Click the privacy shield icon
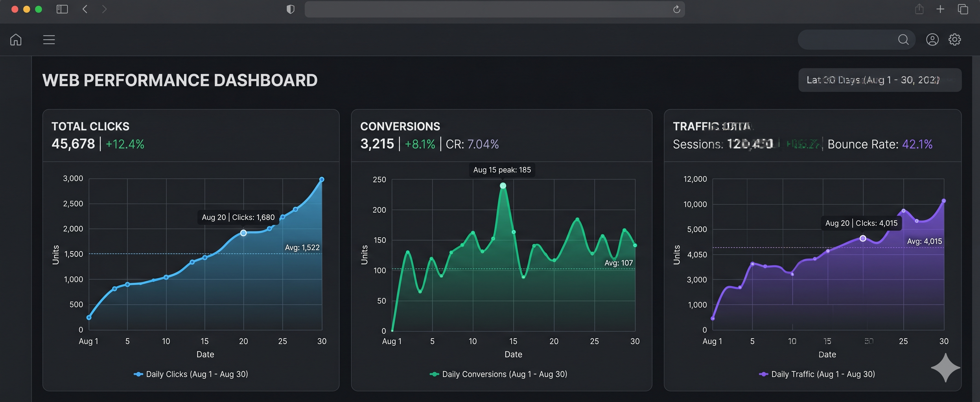This screenshot has width=980, height=402. pyautogui.click(x=290, y=9)
